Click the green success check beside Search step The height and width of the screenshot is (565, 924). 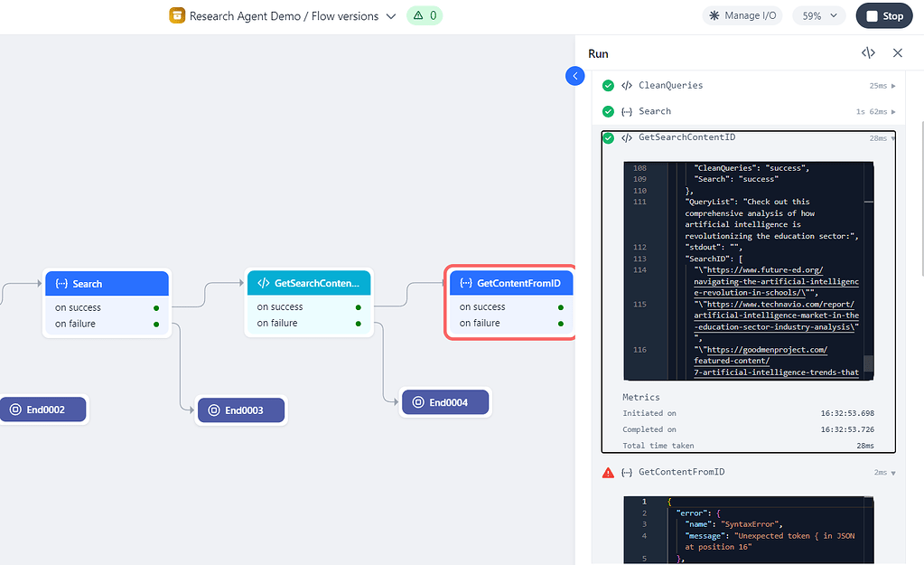608,111
